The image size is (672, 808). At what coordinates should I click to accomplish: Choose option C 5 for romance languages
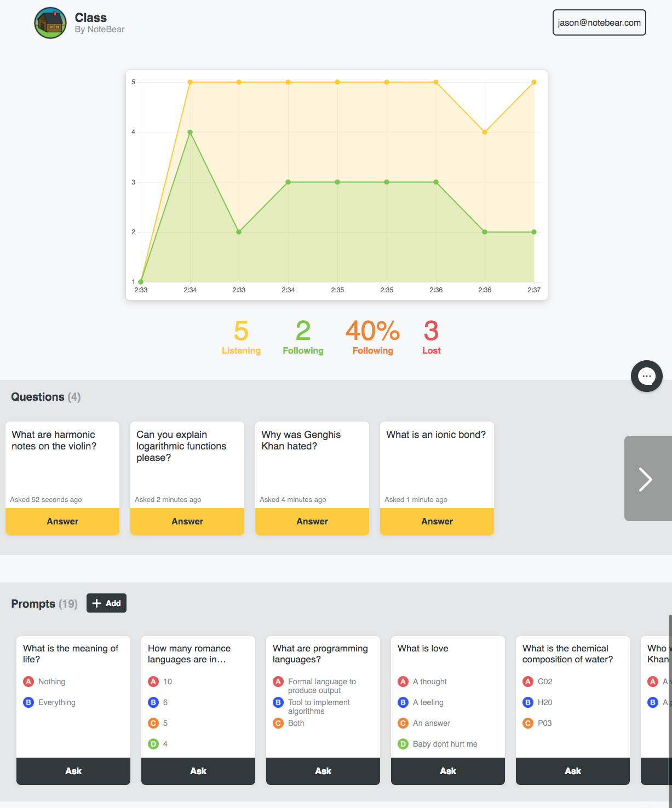click(158, 723)
